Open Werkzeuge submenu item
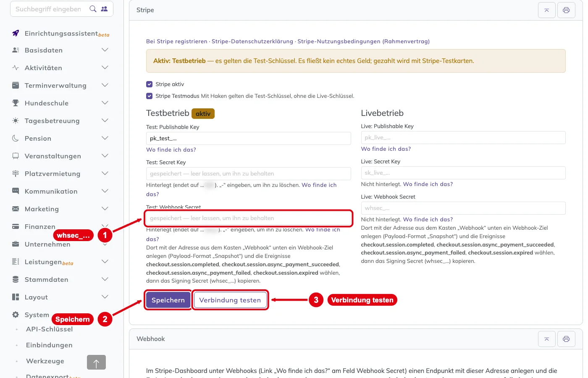The image size is (588, 378). [x=45, y=361]
